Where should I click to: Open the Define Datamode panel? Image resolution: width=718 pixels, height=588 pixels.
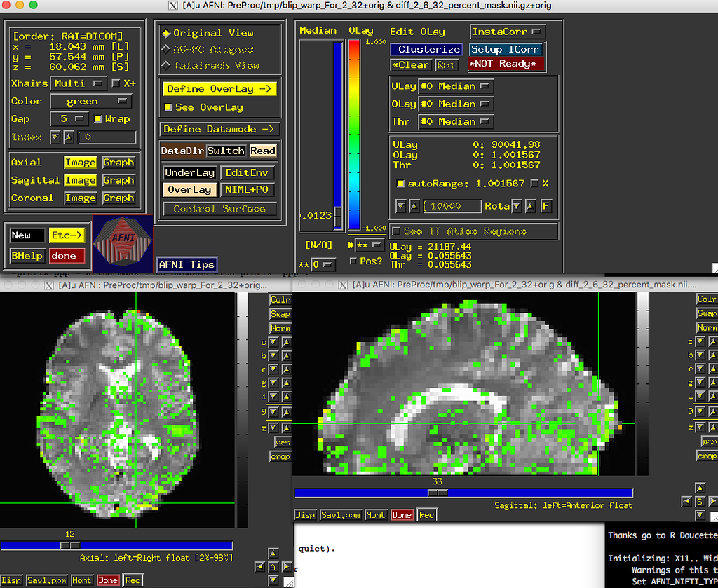click(219, 130)
